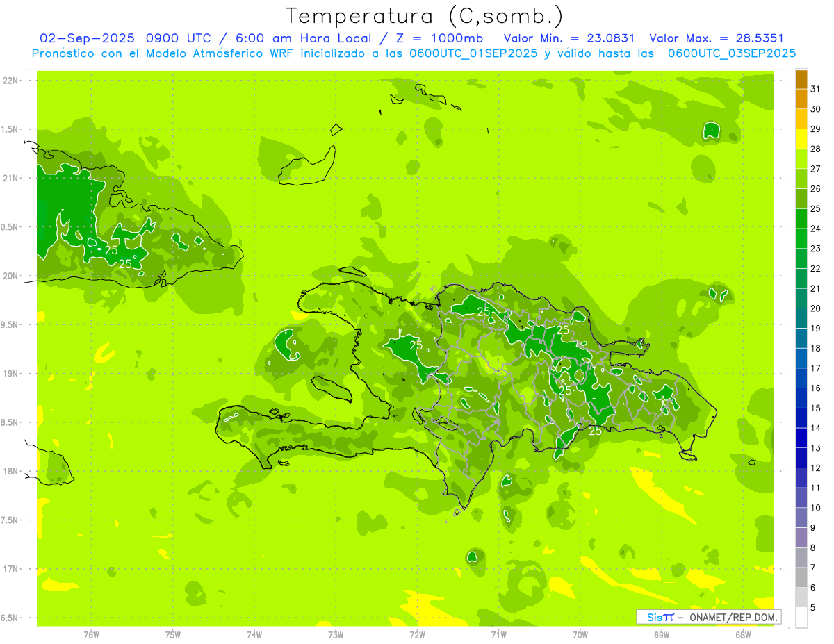This screenshot has height=644, width=834.
Task: Click the yellow legend band between 28 and 29
Action: 801,139
